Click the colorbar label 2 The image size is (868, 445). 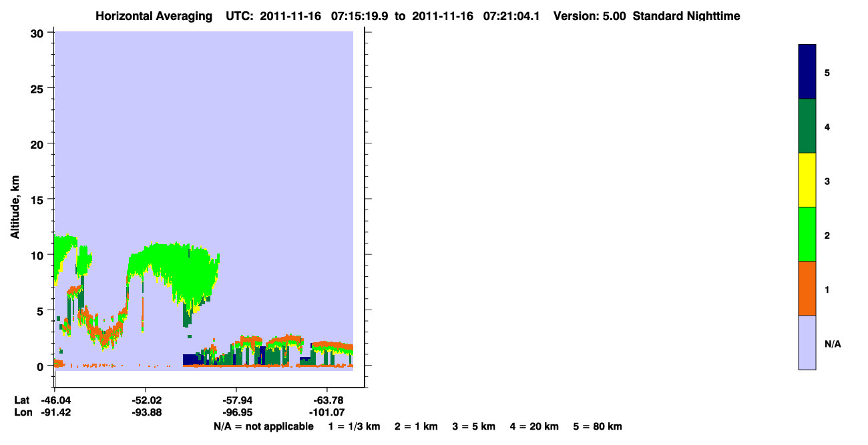(827, 235)
